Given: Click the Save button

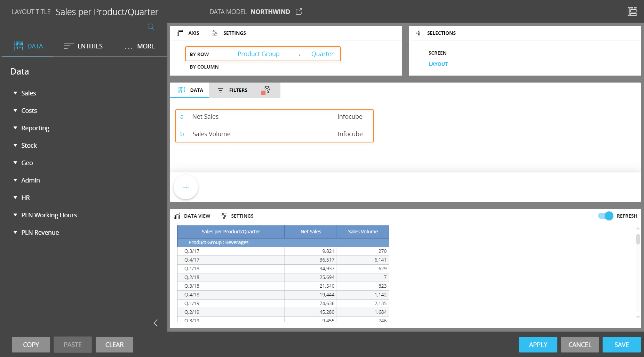Looking at the screenshot, I should tap(621, 344).
